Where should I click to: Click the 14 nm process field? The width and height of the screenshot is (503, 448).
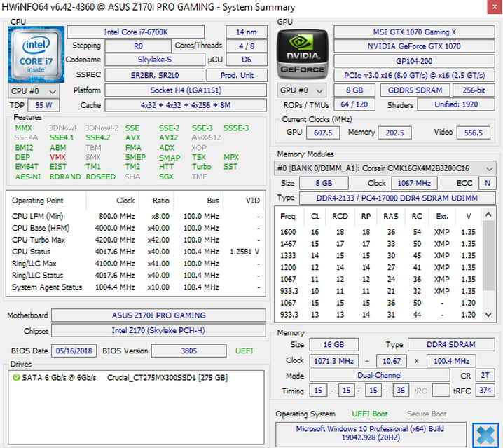(x=247, y=32)
